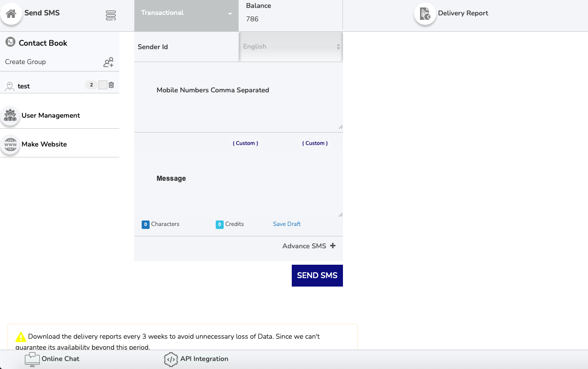Open the English language dropdown
The width and height of the screenshot is (588, 369).
tap(291, 47)
